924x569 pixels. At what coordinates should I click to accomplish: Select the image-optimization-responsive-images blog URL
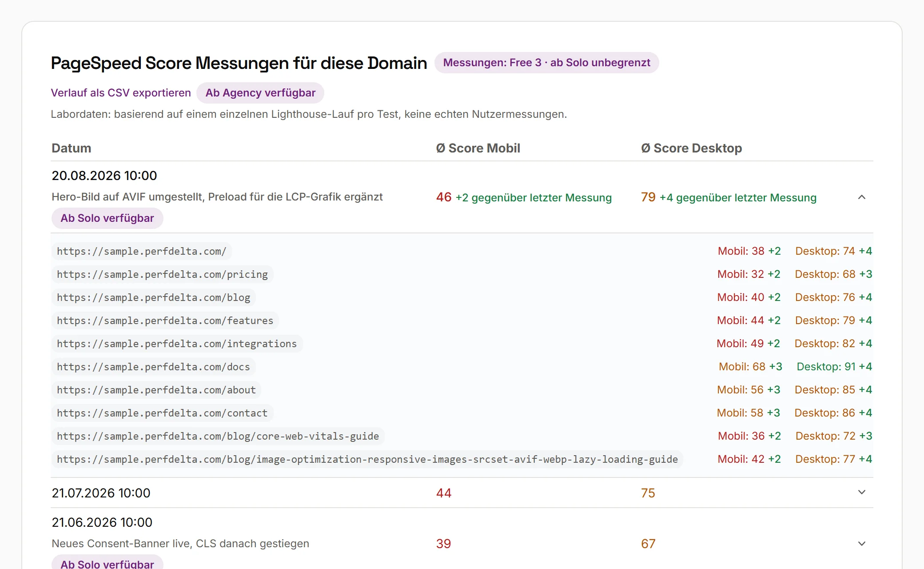367,459
